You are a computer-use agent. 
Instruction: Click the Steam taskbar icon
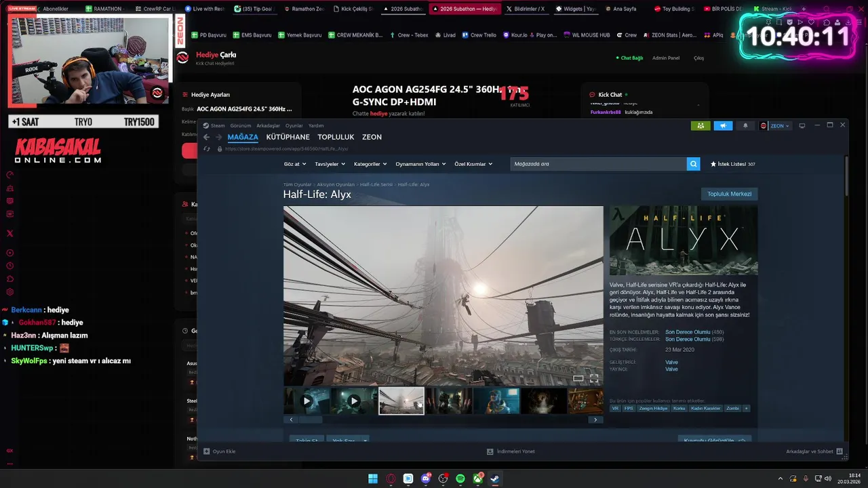coord(495,479)
